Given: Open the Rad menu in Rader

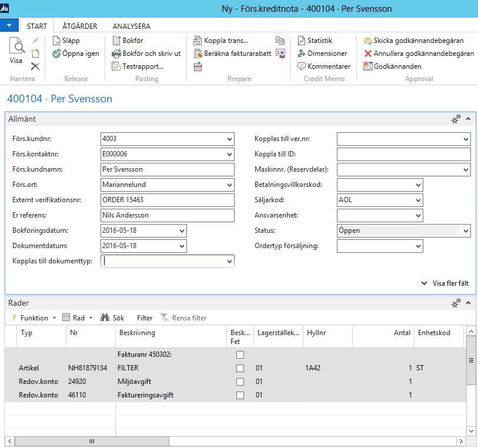Looking at the screenshot, I should pos(78,318).
